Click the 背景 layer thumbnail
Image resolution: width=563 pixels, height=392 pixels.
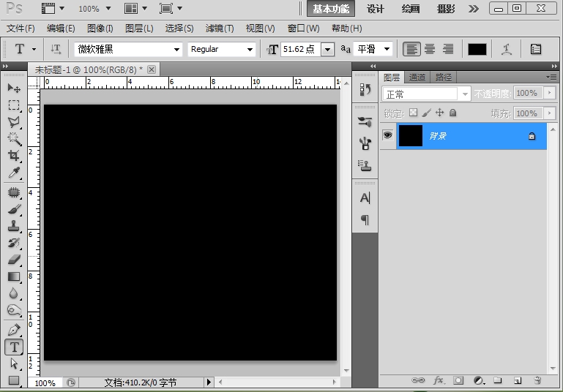coord(411,135)
